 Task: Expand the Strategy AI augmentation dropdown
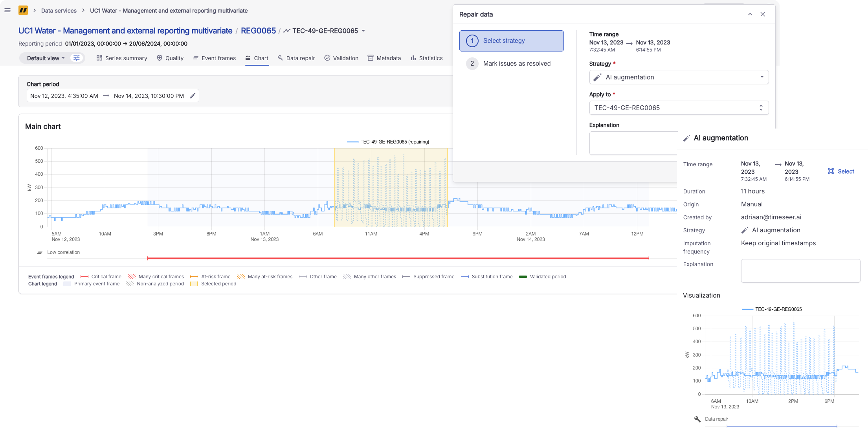(679, 77)
